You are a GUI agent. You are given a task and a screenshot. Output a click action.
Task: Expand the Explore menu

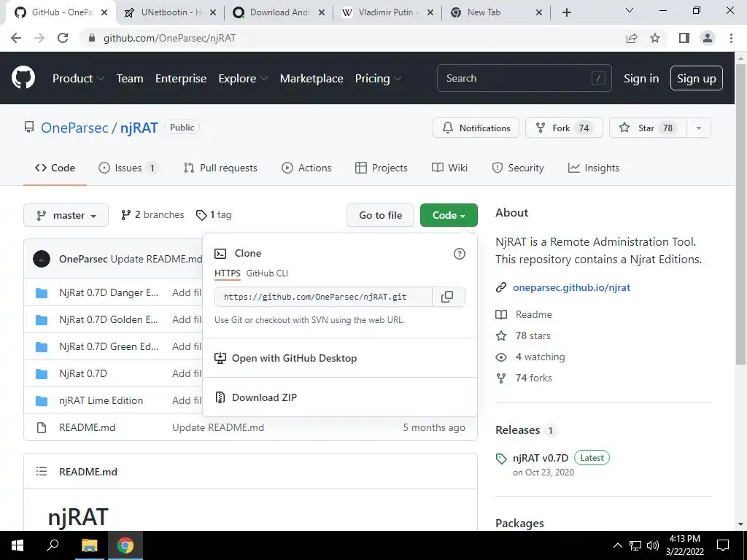point(243,79)
